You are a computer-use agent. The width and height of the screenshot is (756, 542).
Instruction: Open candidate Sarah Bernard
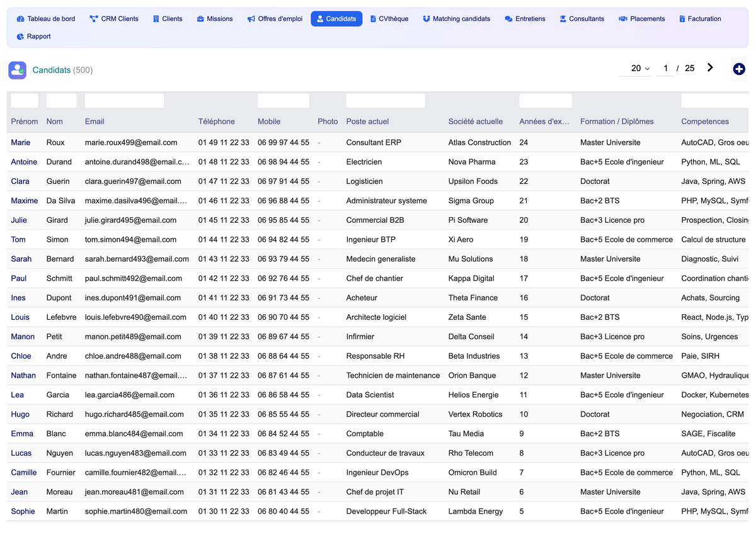click(x=21, y=259)
